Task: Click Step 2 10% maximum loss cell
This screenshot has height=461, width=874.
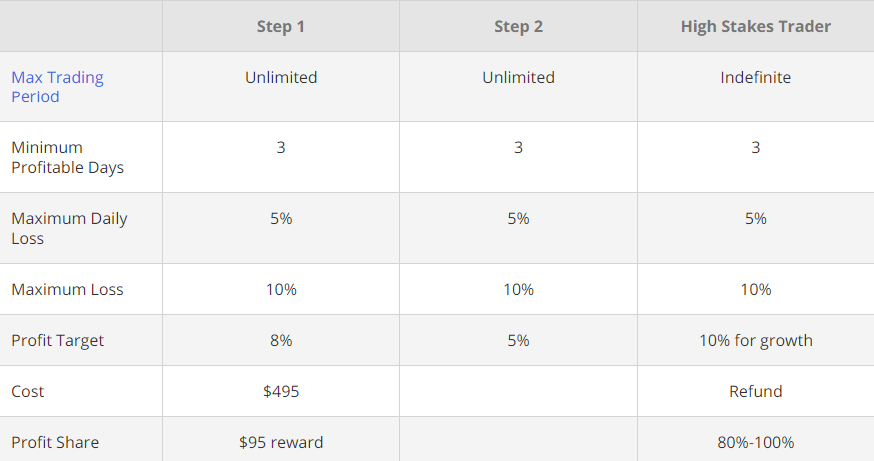Action: (x=518, y=290)
